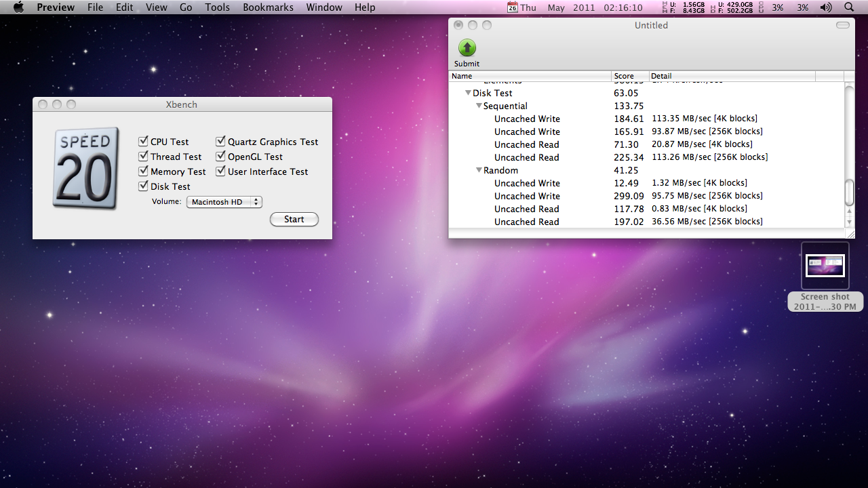Collapse the Random results group

click(479, 170)
